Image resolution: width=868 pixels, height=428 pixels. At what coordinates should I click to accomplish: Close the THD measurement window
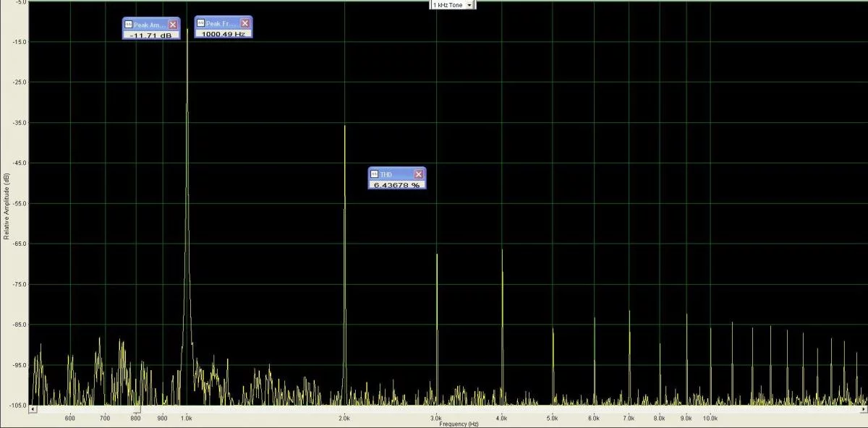point(418,174)
